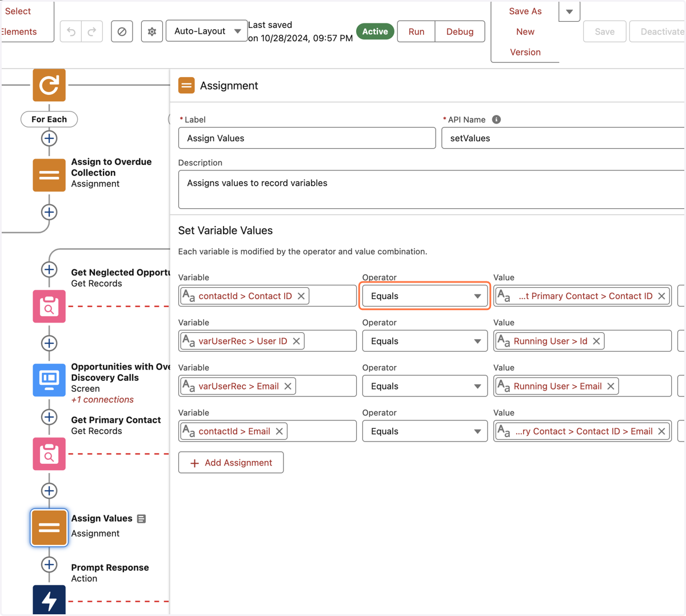The image size is (686, 616).
Task: Click the Get Primary Contact record icon
Action: [49, 454]
